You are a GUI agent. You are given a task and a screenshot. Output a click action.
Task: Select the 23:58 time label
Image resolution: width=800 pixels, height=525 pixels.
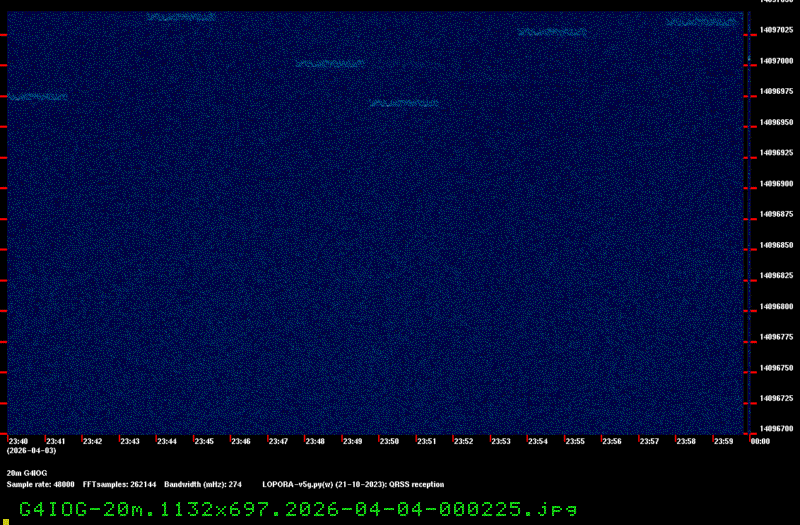686,441
